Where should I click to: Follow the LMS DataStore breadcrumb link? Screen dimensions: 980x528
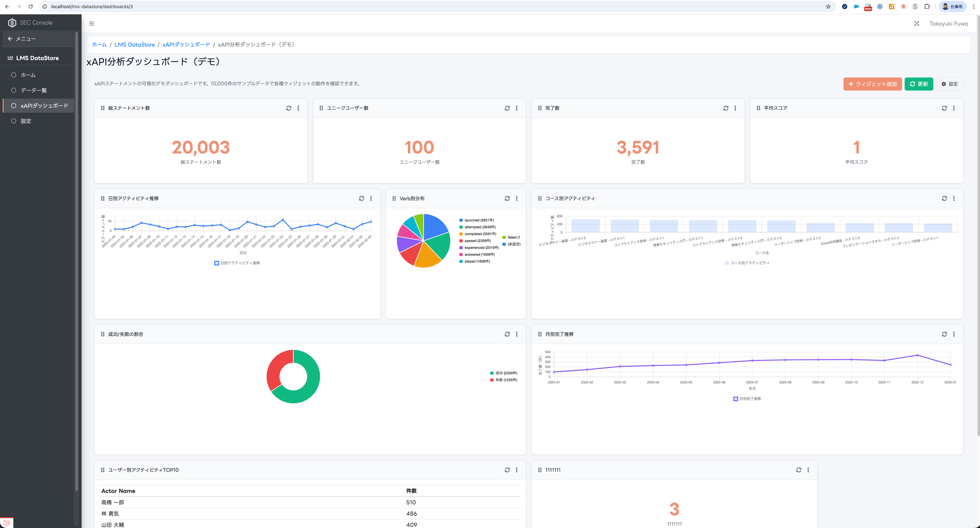135,45
